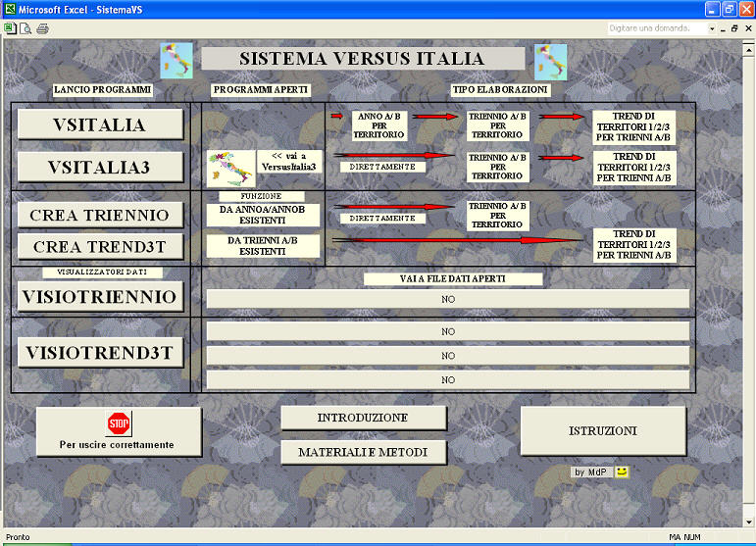Click the vertical scrollbar down arrow
The height and width of the screenshot is (546, 756).
click(x=748, y=521)
